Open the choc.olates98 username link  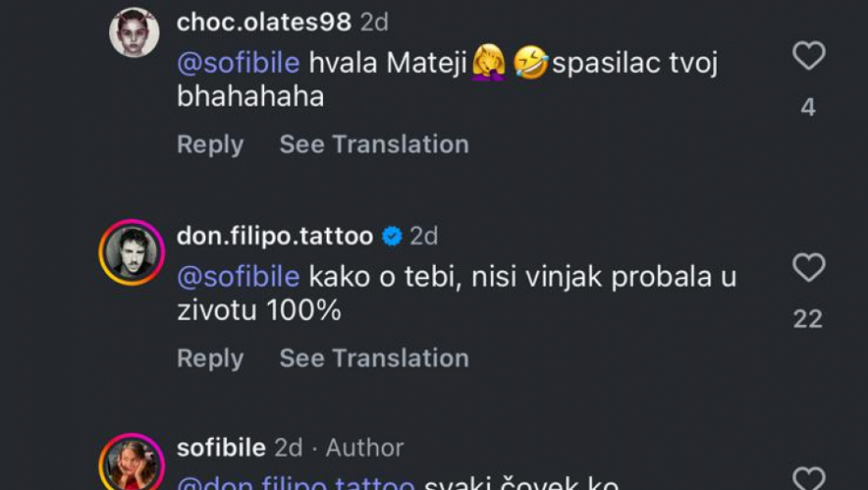[x=264, y=21]
